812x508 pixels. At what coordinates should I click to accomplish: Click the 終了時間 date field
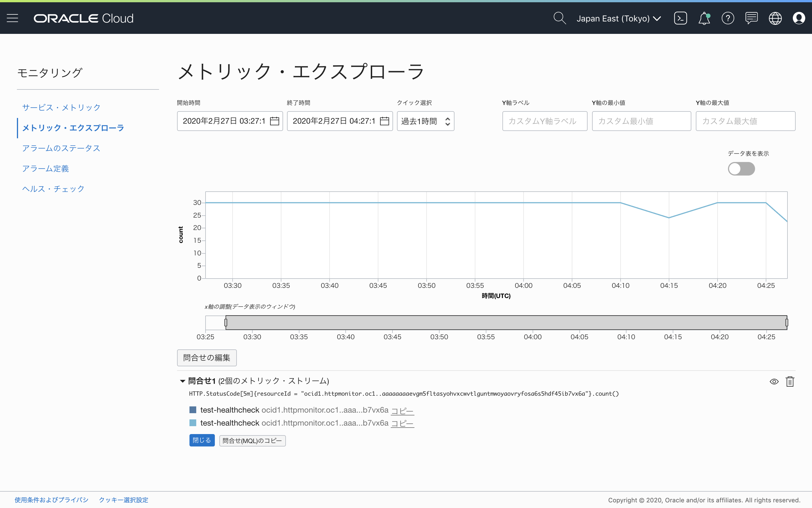(339, 121)
